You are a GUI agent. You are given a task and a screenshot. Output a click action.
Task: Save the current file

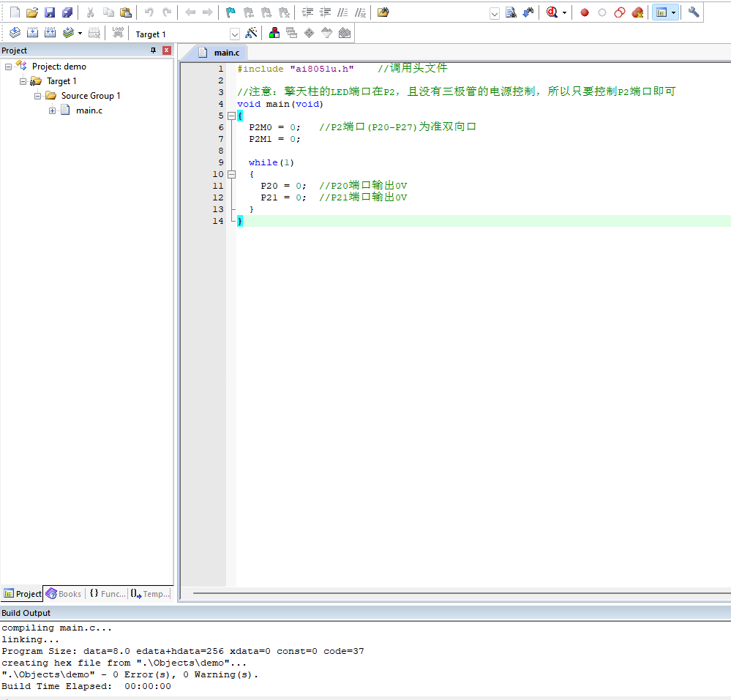point(50,12)
